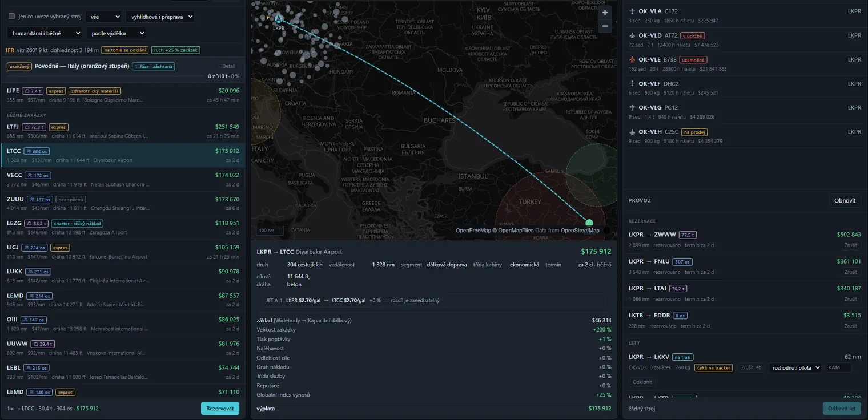This screenshot has width=868, height=420.
Task: Click the Odklonit button
Action: 643,382
